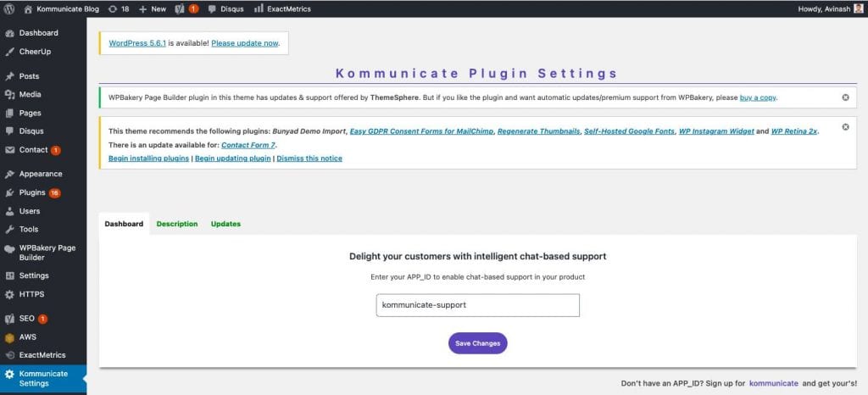
Task: Click the sidebar Disqus comment icon
Action: pos(9,131)
